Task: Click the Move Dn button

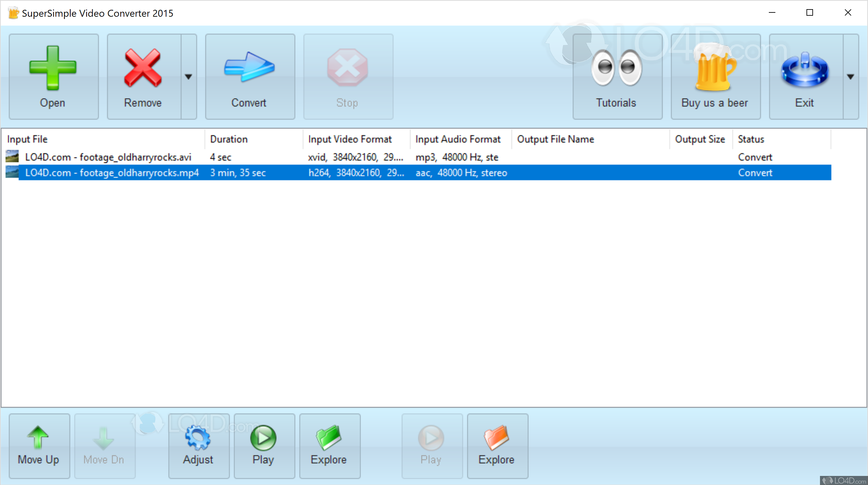Action: point(104,444)
